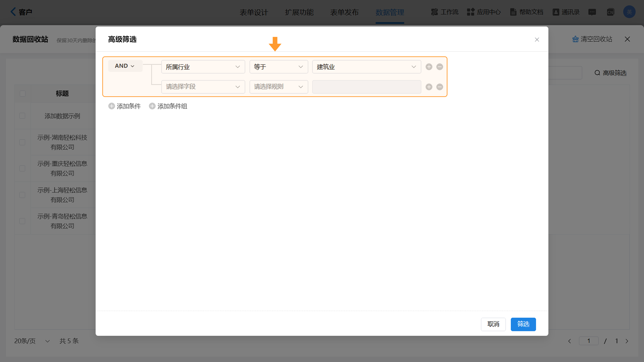Close the 高级筛选 dialog
The width and height of the screenshot is (644, 362).
(537, 39)
